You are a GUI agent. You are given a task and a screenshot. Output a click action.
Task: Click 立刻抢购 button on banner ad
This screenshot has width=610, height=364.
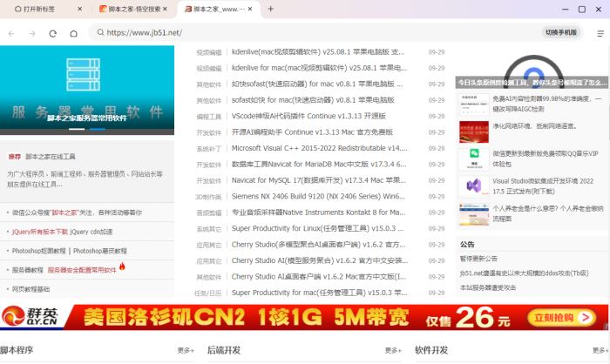[562, 318]
